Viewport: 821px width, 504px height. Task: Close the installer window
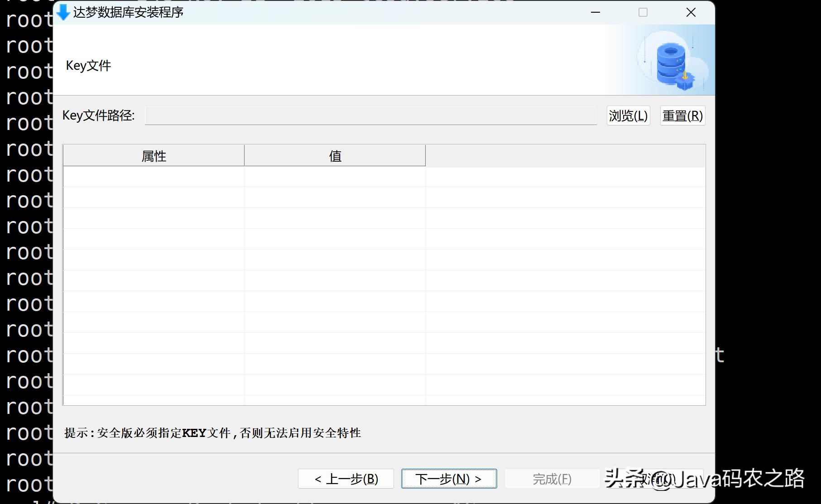690,12
